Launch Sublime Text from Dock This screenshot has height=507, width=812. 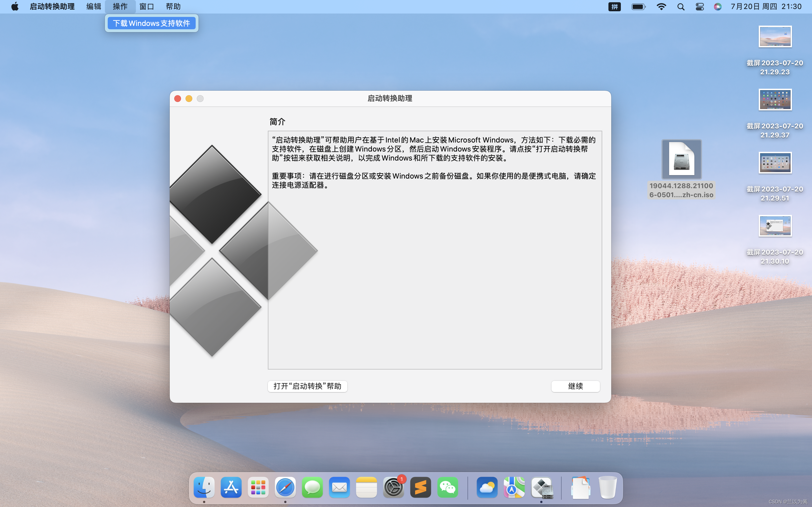click(420, 487)
